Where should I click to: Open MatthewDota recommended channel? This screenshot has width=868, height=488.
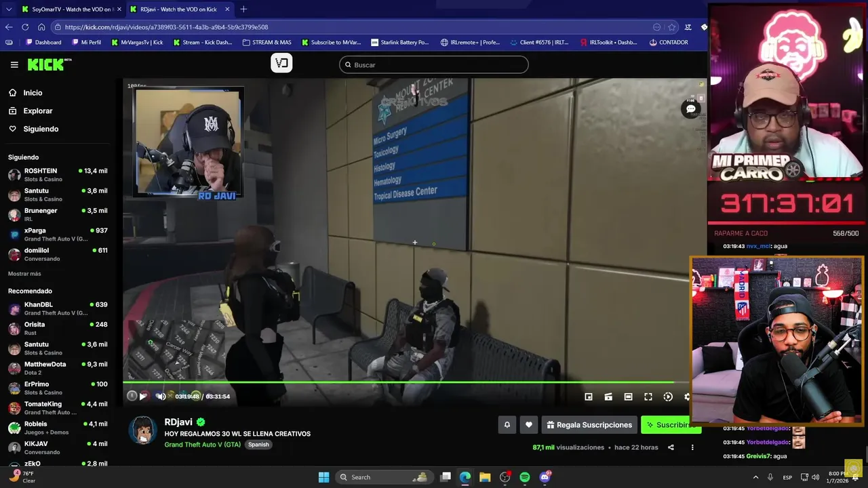pyautogui.click(x=58, y=368)
